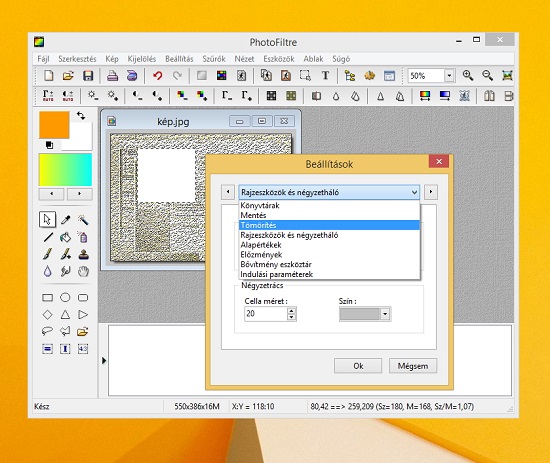Decrease Cella méret value with down arrow
Viewport: 550px width, 463px height.
pos(291,317)
